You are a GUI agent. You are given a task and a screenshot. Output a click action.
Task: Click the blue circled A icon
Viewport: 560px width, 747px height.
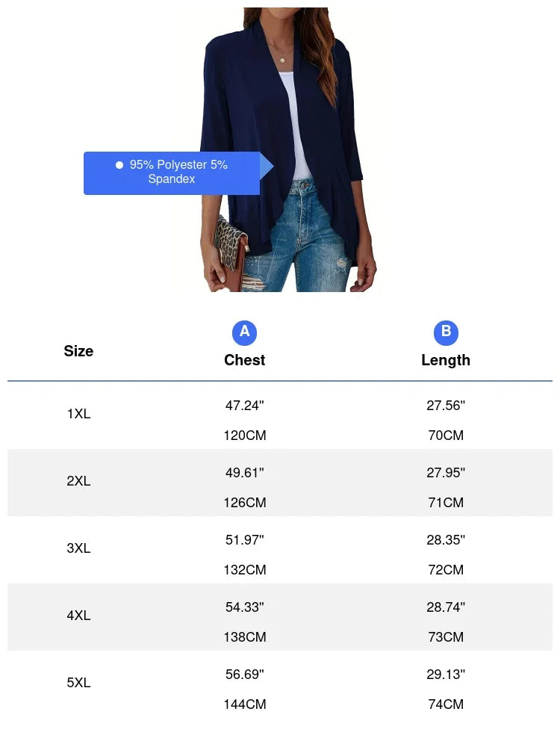click(244, 332)
